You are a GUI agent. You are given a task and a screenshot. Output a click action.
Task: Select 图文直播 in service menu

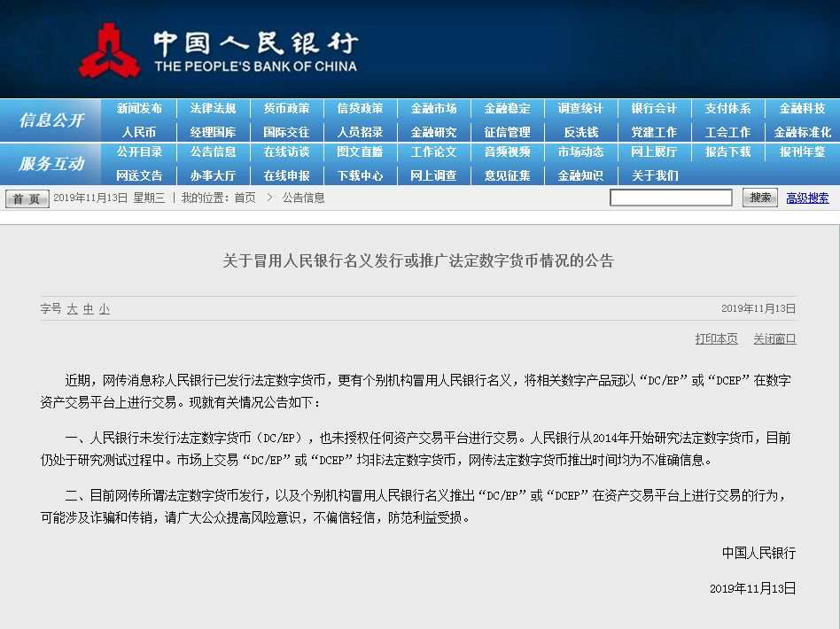(360, 151)
